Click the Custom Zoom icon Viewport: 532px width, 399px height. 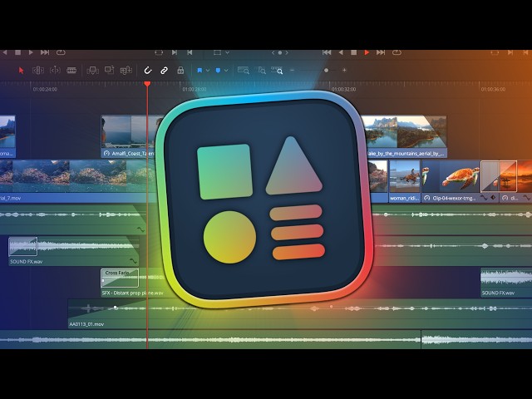tap(277, 70)
